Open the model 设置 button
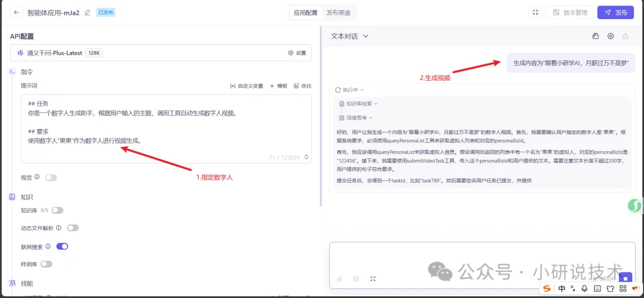Viewport: 644px width, 298px height. [297, 53]
